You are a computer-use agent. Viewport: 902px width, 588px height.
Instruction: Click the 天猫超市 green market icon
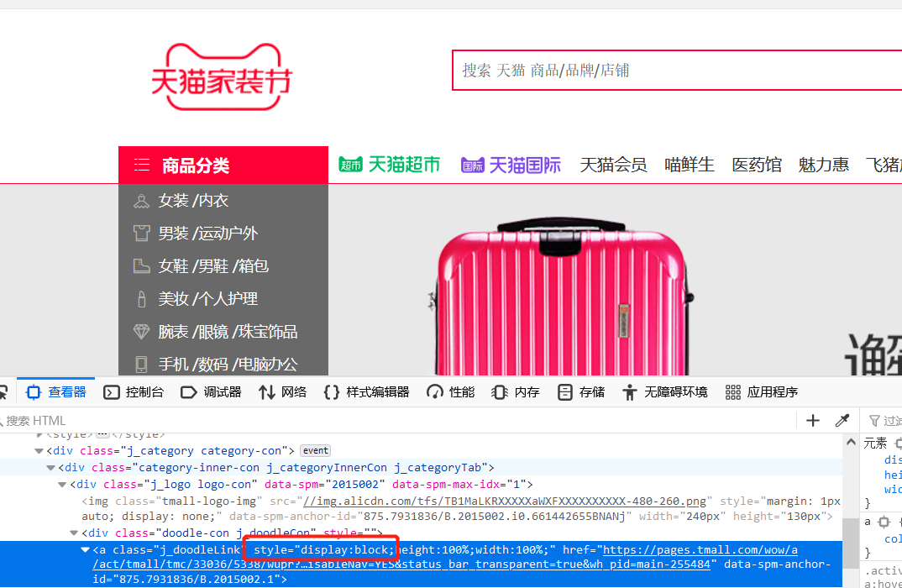[x=350, y=165]
